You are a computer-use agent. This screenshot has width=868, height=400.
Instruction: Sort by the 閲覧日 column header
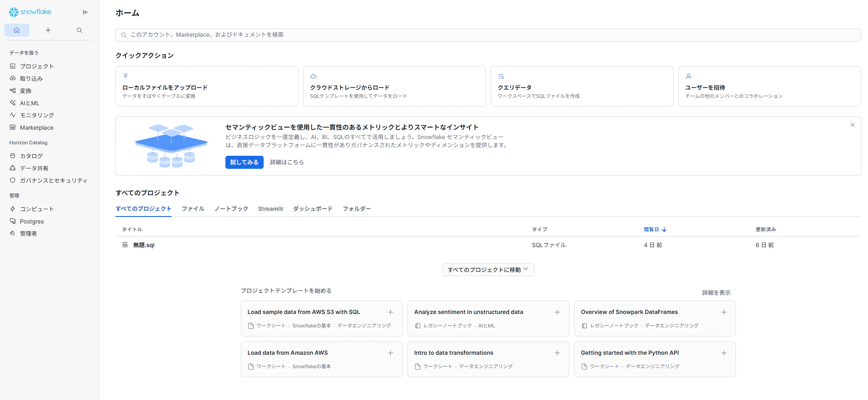pos(655,230)
